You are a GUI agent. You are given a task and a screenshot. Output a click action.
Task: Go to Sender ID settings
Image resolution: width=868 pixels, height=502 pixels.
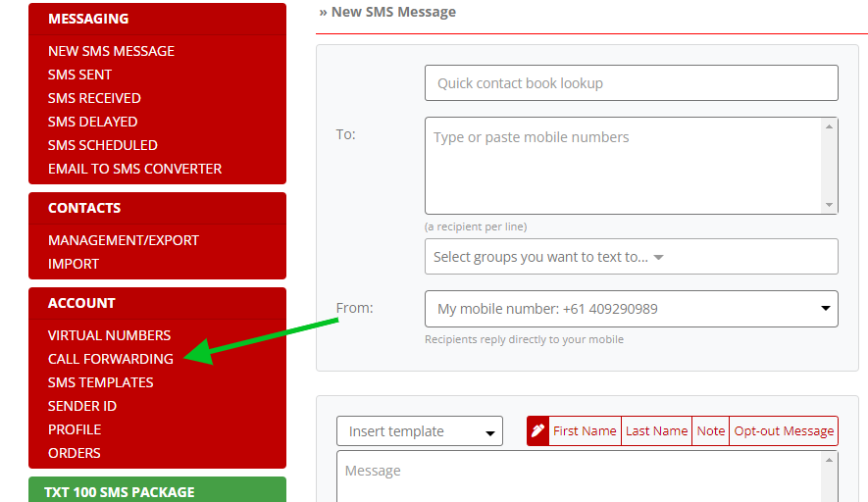click(82, 406)
